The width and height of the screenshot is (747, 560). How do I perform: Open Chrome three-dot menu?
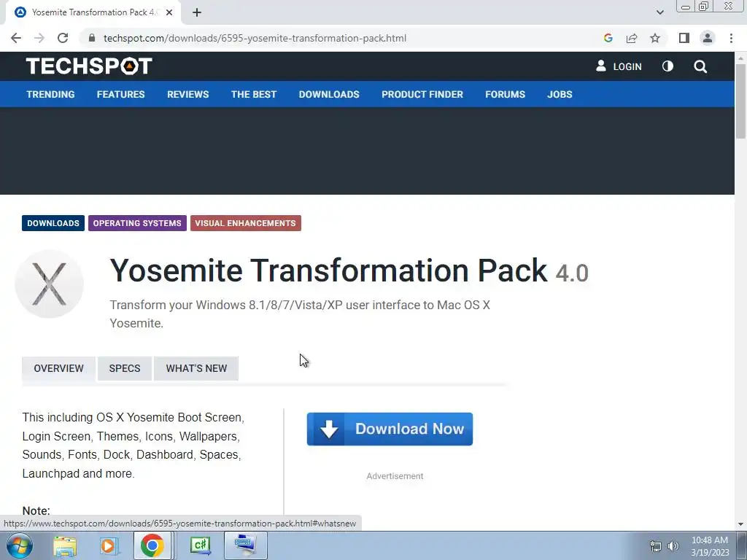coord(731,38)
